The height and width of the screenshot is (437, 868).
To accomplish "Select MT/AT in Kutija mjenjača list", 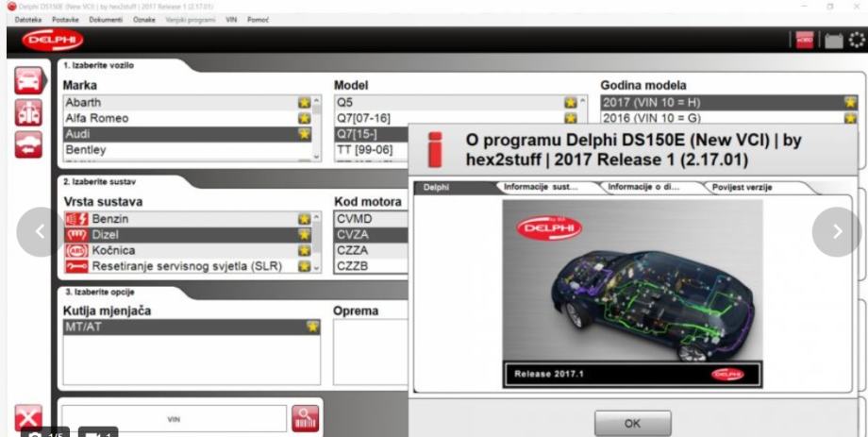I will point(192,327).
